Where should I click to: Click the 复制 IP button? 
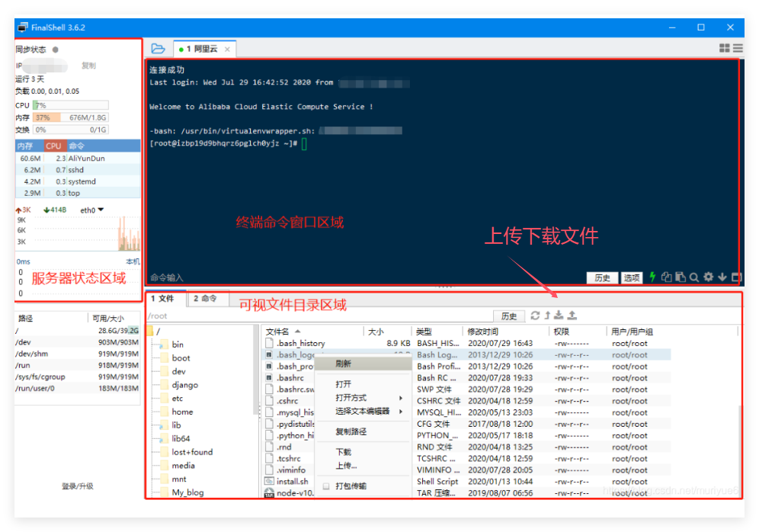(88, 66)
